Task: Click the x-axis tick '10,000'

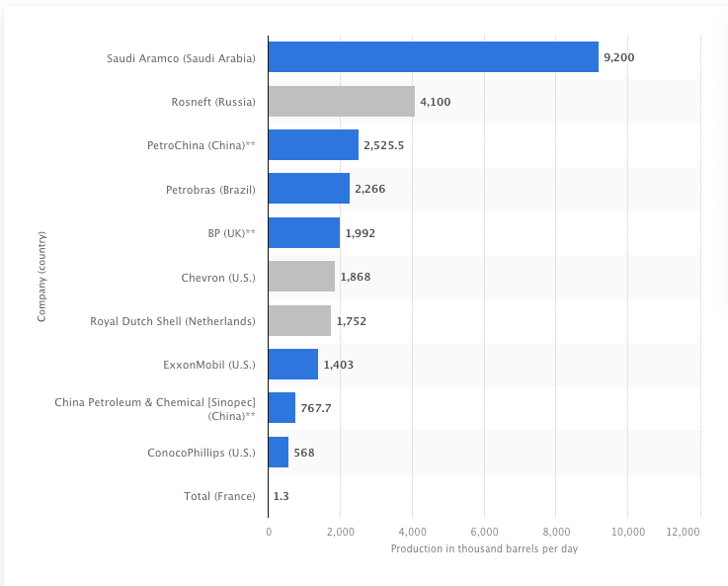Action: pyautogui.click(x=628, y=532)
